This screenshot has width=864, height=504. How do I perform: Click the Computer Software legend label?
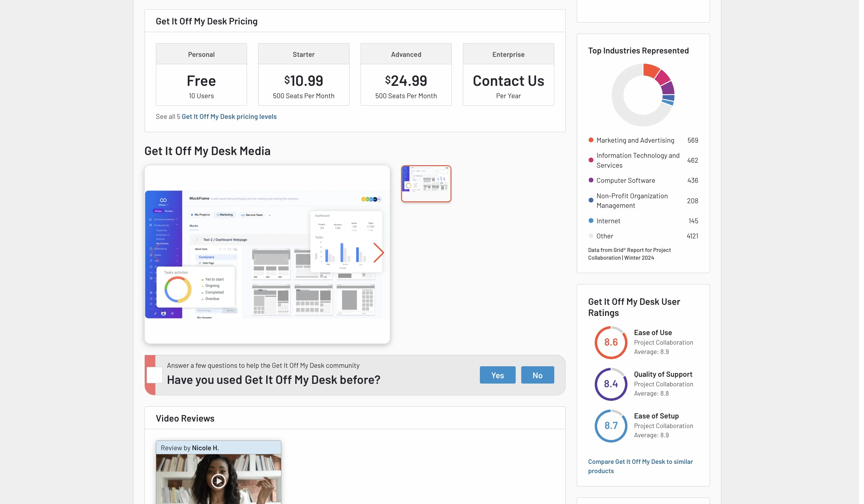click(625, 180)
